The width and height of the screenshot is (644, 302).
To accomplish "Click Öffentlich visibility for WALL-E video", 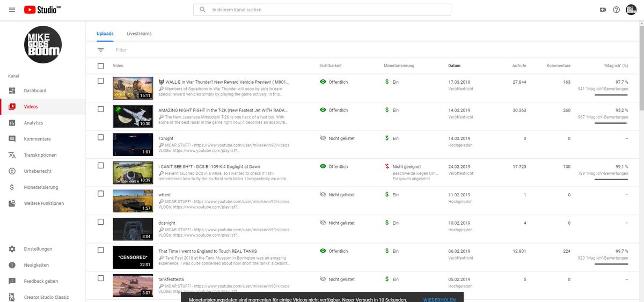I will click(x=338, y=82).
